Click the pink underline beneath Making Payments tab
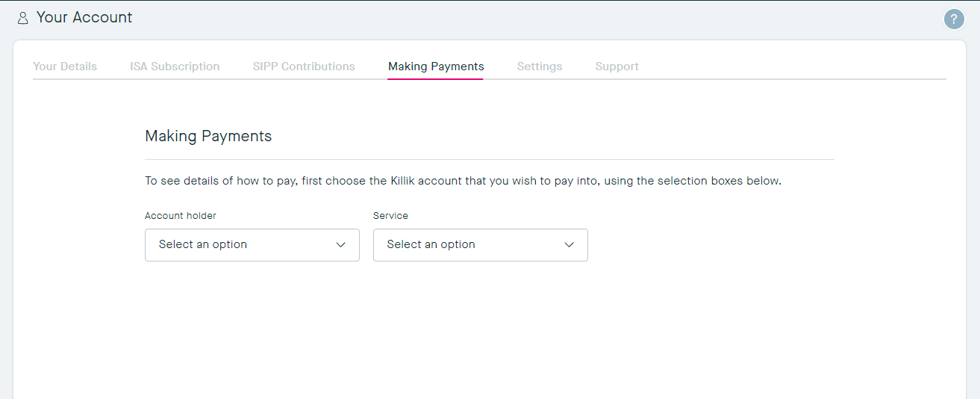This screenshot has width=980, height=399. click(x=436, y=78)
